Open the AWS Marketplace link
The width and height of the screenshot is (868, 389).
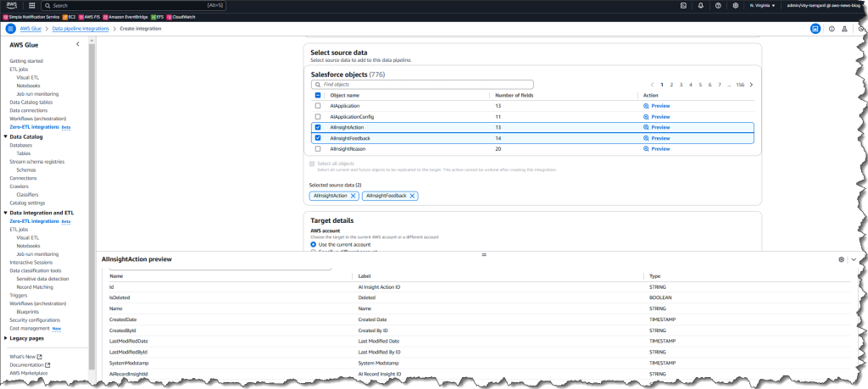pyautogui.click(x=28, y=373)
